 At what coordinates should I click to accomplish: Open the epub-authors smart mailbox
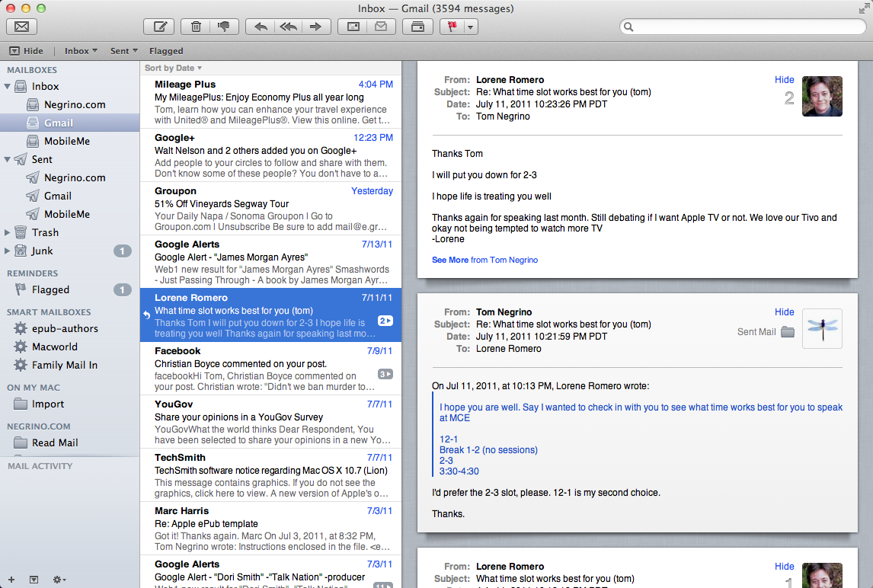(69, 328)
